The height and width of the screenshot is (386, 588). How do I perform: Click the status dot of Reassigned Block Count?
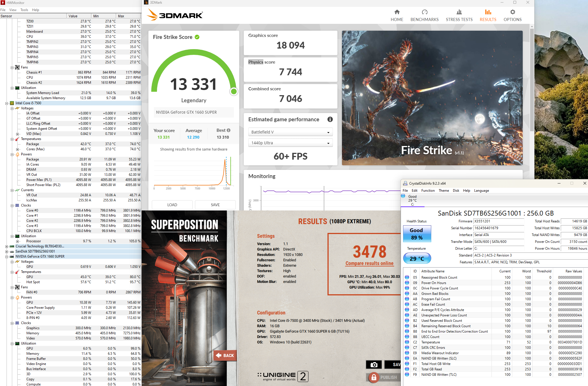click(407, 277)
